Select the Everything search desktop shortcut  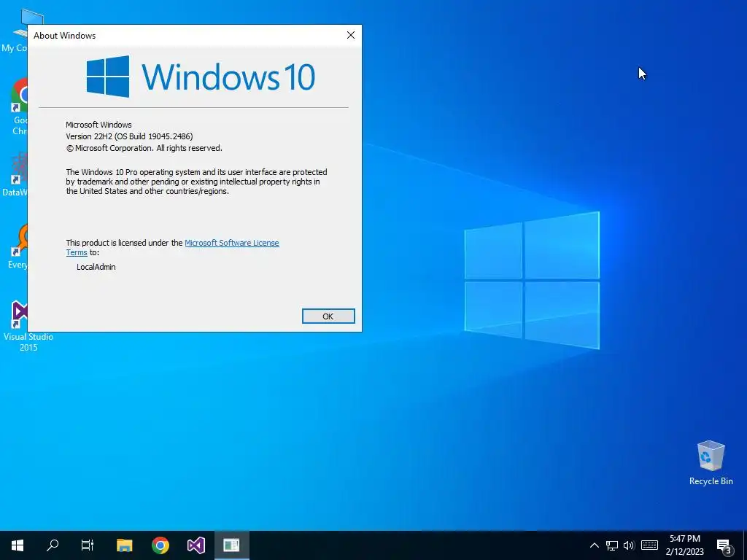[18, 246]
